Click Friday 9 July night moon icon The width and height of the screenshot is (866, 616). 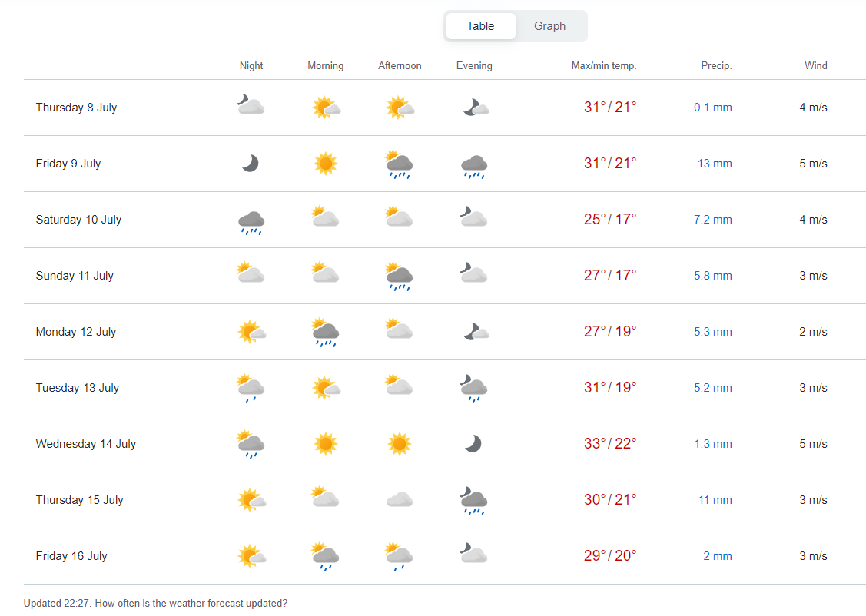tap(251, 164)
